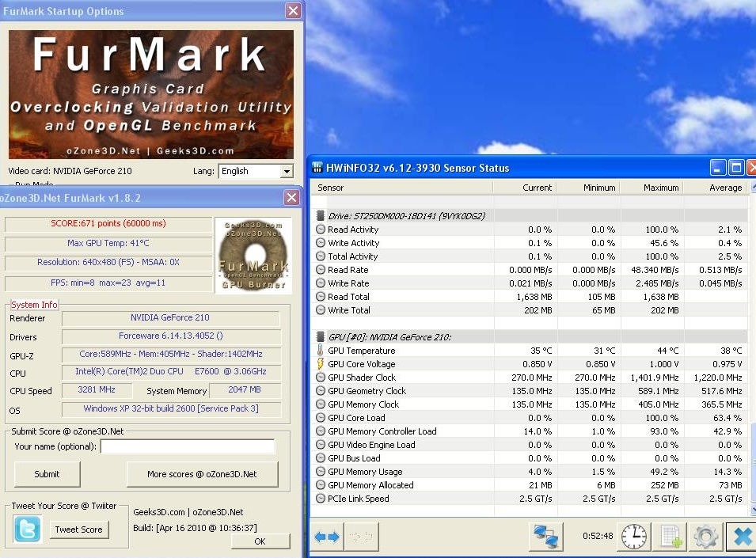Click the Tweet Score button
The height and width of the screenshot is (558, 756).
tap(79, 529)
